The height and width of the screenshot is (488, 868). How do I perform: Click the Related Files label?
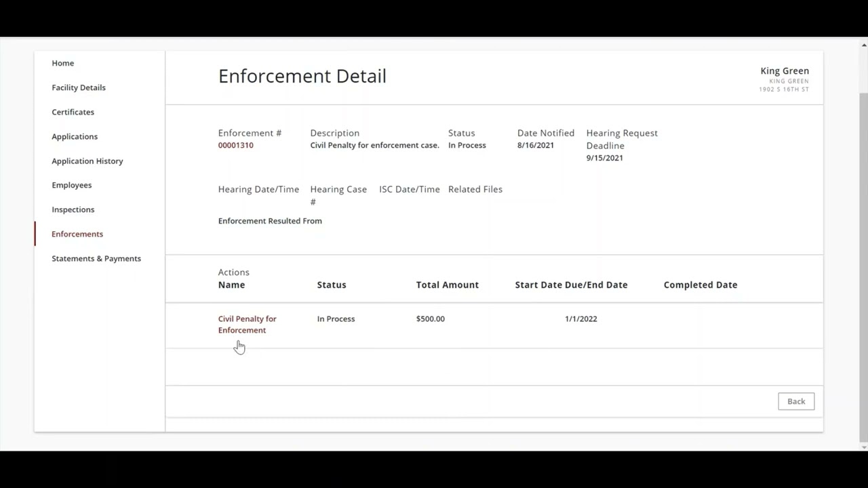coord(475,189)
